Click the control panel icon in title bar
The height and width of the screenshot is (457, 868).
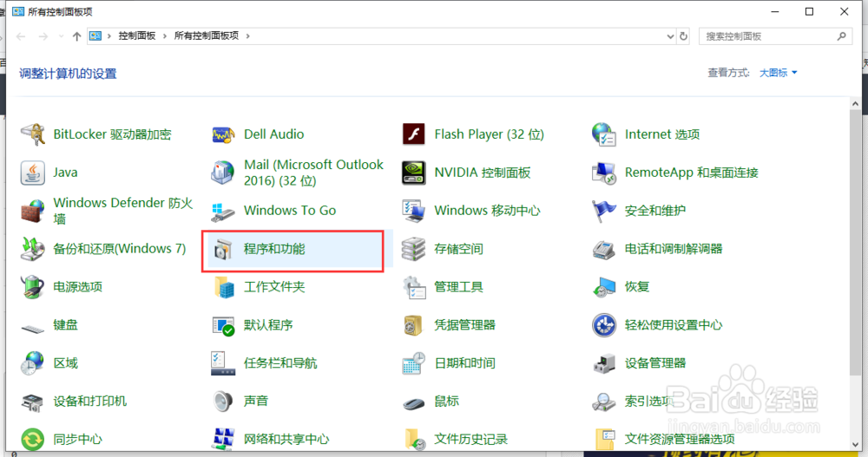point(18,11)
